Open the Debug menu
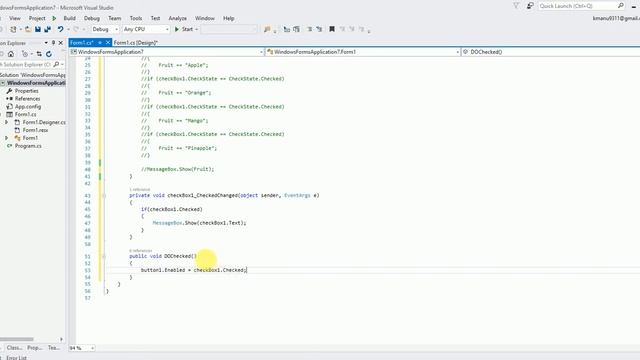640x360 pixels. pyautogui.click(x=92, y=18)
